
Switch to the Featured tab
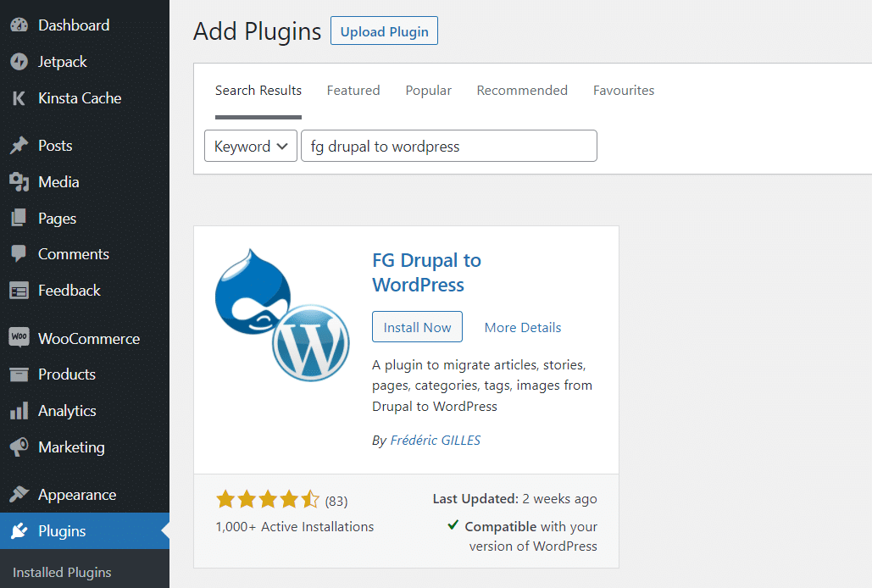tap(353, 90)
